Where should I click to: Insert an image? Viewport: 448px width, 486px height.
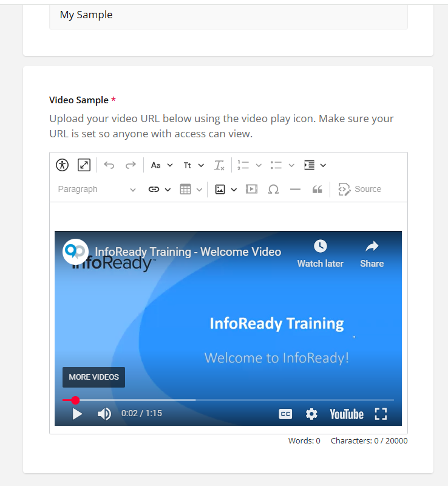point(220,189)
